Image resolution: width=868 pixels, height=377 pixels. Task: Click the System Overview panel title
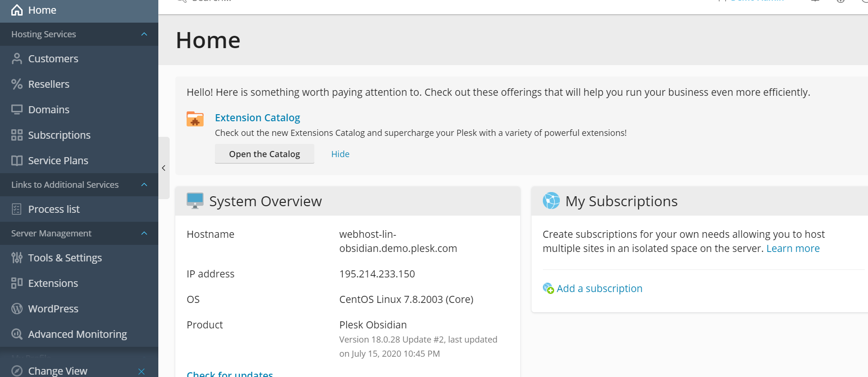265,201
